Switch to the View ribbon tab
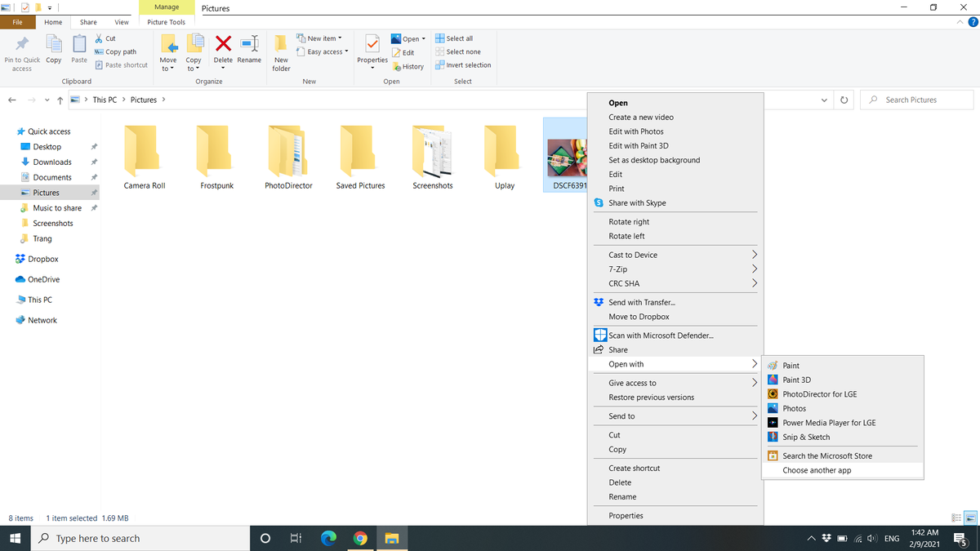The height and width of the screenshot is (551, 980). coord(121,22)
